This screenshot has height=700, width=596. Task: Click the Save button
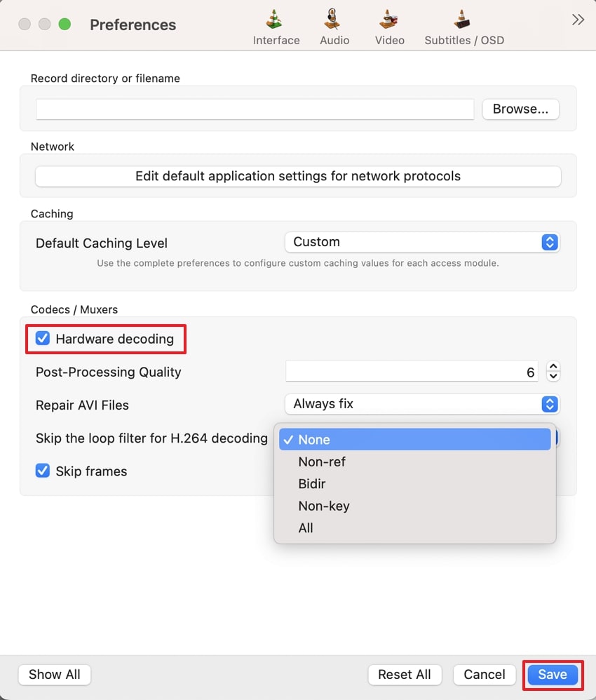coord(553,675)
